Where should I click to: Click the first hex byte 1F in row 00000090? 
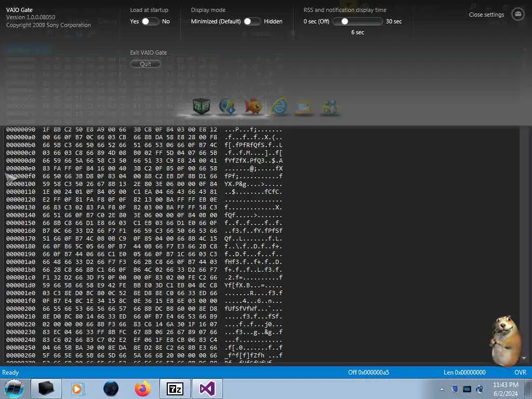pos(46,129)
